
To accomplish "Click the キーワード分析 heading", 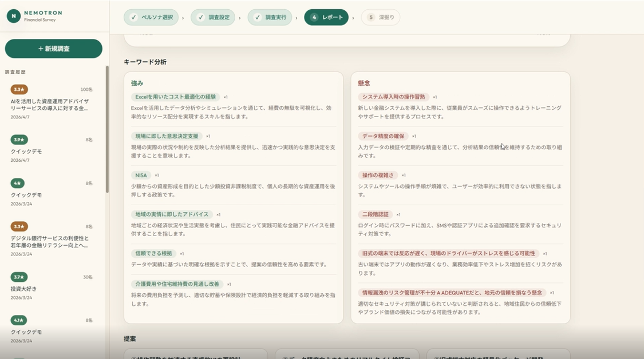I will pyautogui.click(x=145, y=62).
